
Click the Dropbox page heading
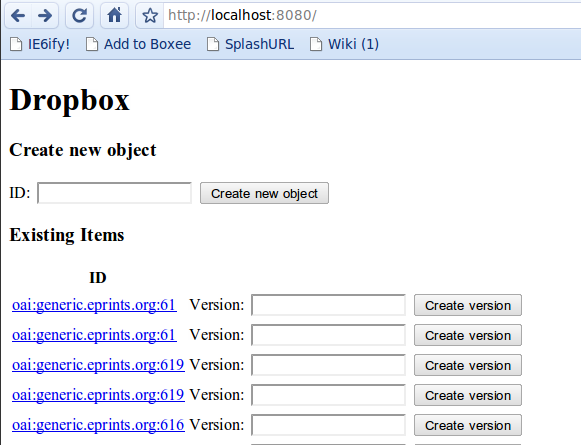69,100
